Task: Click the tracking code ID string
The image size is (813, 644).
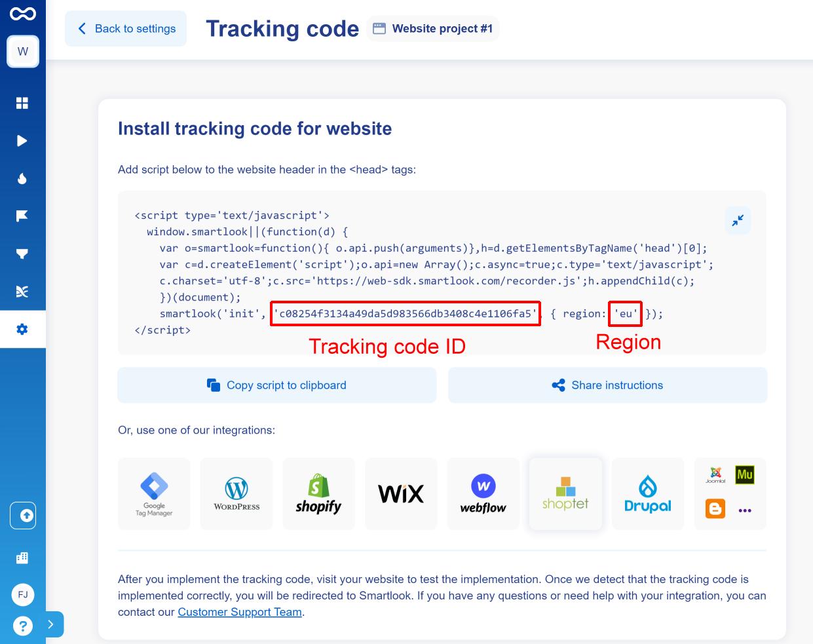Action: tap(406, 314)
